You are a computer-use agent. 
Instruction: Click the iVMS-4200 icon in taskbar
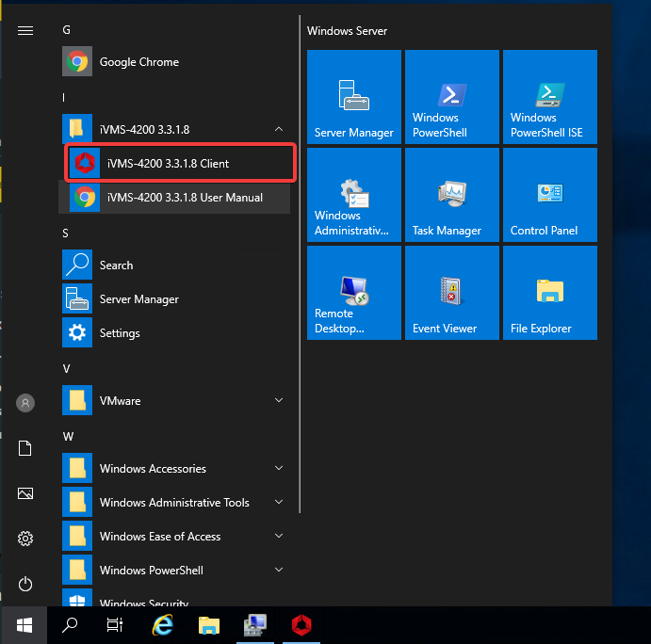(301, 624)
